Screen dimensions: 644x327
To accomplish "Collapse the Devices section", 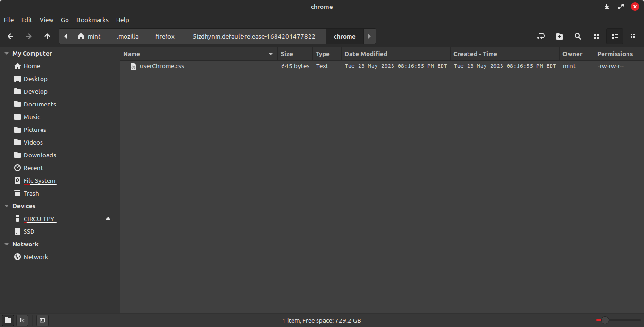I will [7, 206].
